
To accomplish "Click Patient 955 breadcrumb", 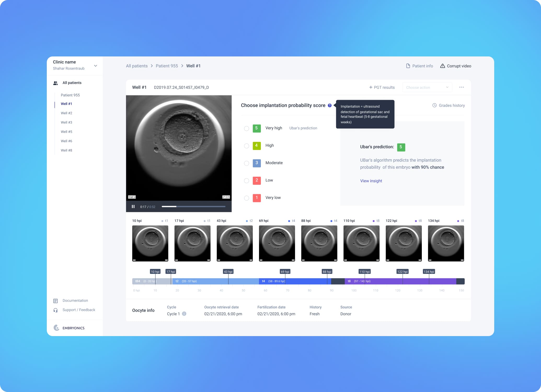I will point(167,66).
